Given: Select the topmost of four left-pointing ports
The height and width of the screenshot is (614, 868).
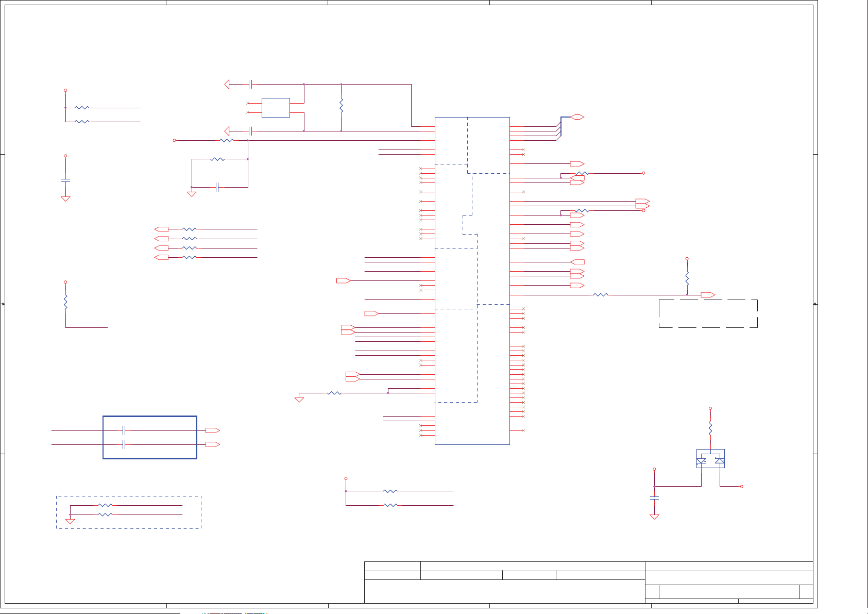Looking at the screenshot, I should [x=161, y=229].
